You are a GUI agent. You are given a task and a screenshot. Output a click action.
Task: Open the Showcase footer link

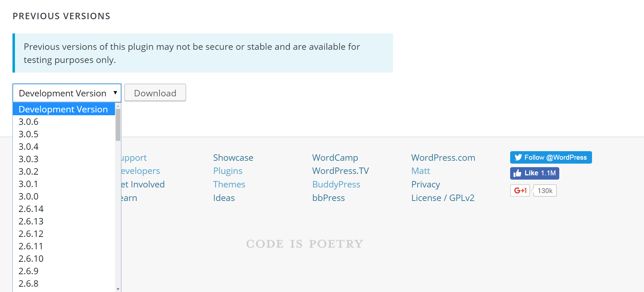coord(233,158)
